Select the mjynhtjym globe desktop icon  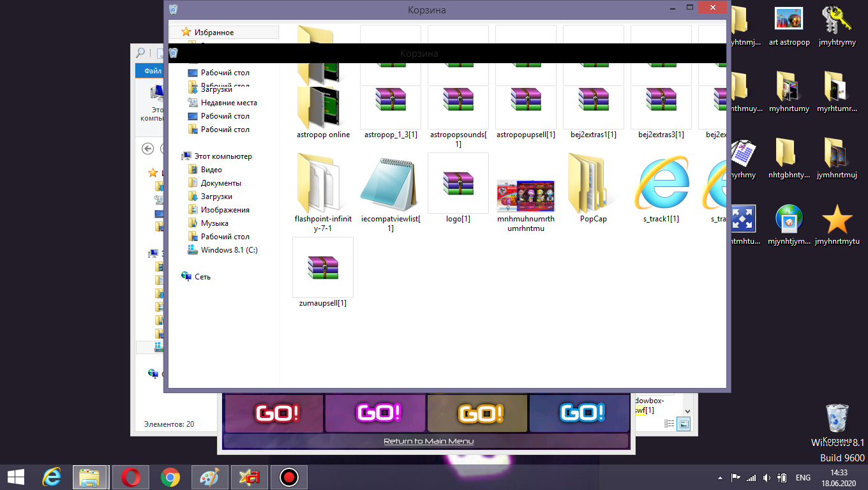pos(789,225)
